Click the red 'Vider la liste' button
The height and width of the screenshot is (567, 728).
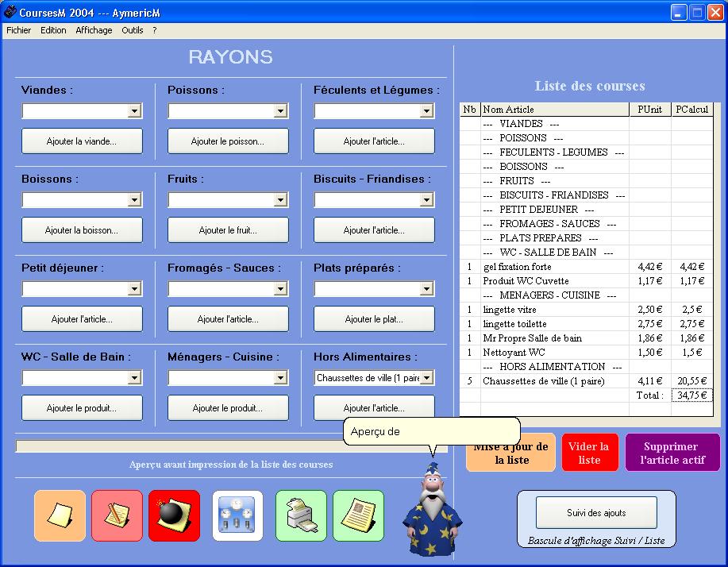pos(589,453)
